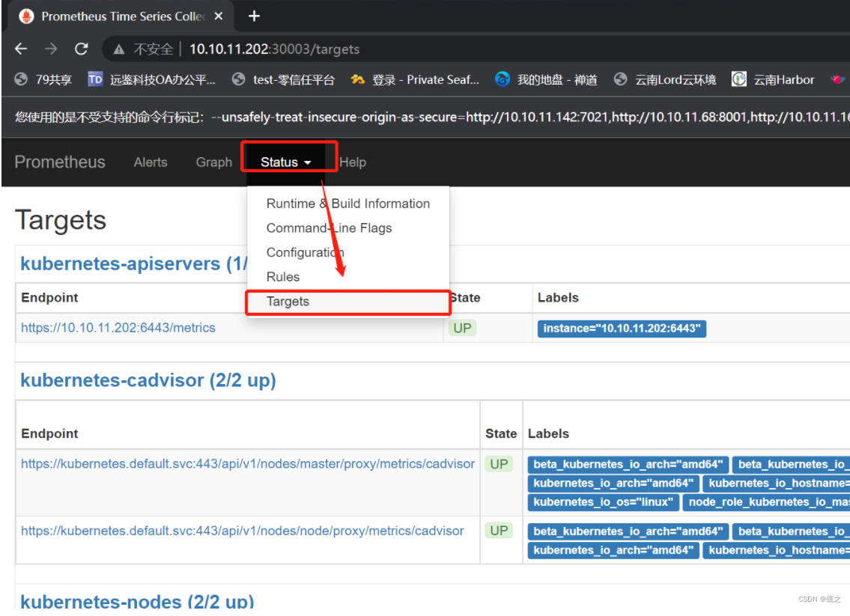
Task: Go to the Alerts page
Action: point(151,162)
